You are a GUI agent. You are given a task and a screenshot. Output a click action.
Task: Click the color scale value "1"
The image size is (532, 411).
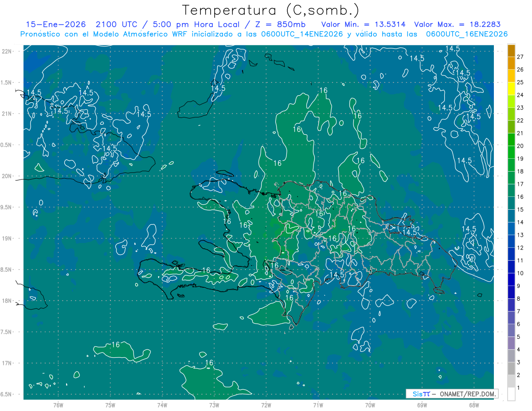pyautogui.click(x=519, y=388)
